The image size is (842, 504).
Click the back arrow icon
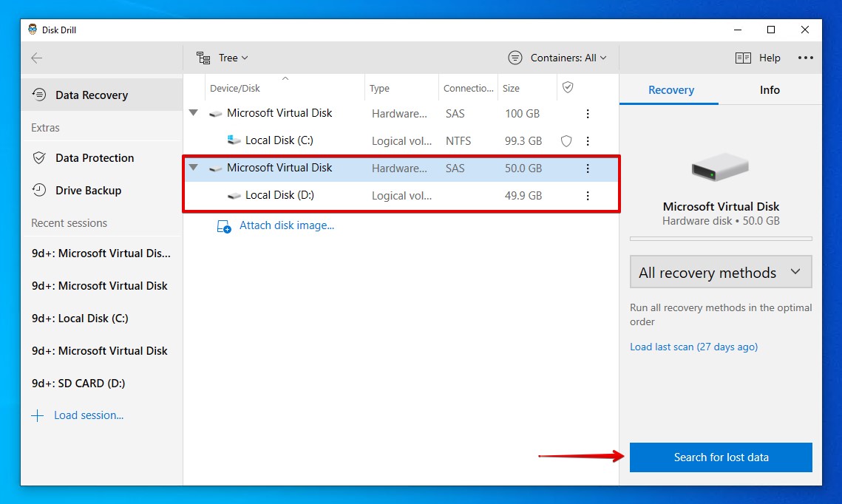[36, 58]
